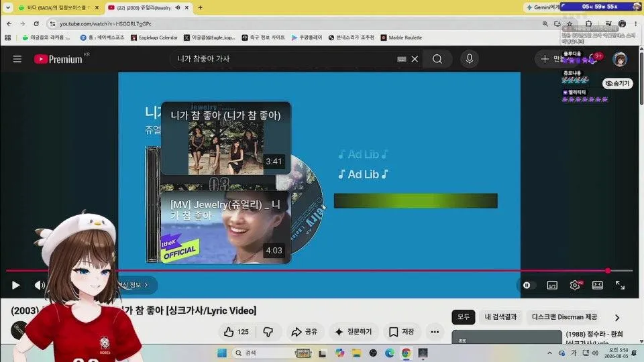Open the Chrome extensions puzzle icon
Screen dimensions: 644x362
(x=588, y=24)
